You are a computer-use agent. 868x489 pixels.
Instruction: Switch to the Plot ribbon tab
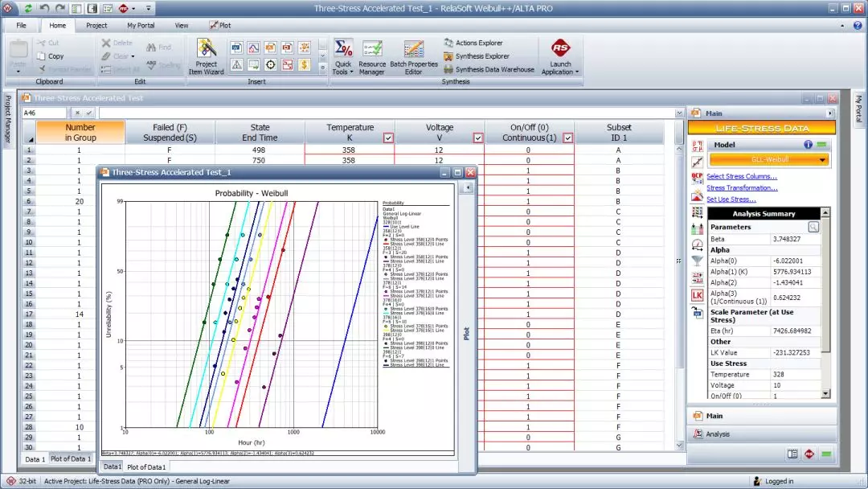219,26
